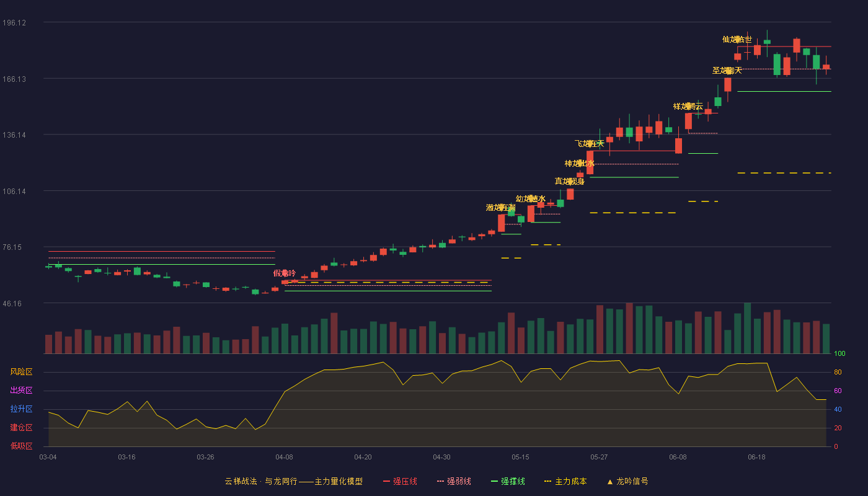The height and width of the screenshot is (496, 868).
Task: Click the 76.15 price axis label
Action: point(12,247)
